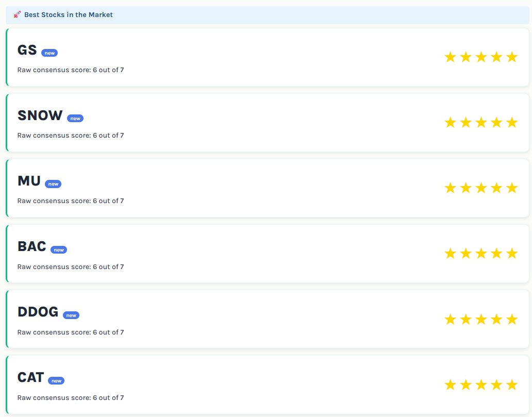Click SNOW raw consensus score text
Viewport: 532px width, 417px height.
point(71,136)
